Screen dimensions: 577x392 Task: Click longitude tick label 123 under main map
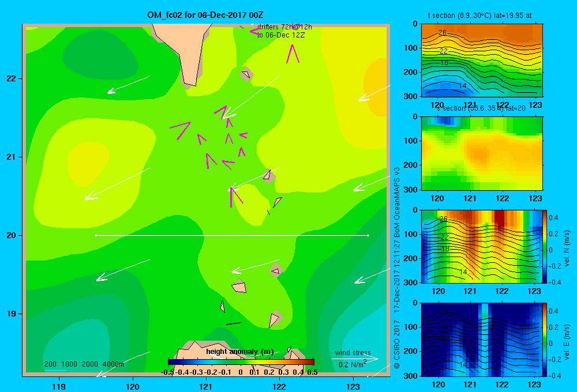point(353,386)
